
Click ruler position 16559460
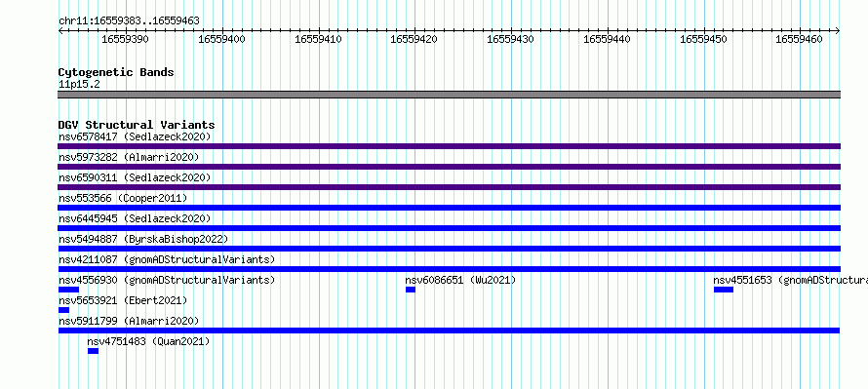(x=800, y=39)
